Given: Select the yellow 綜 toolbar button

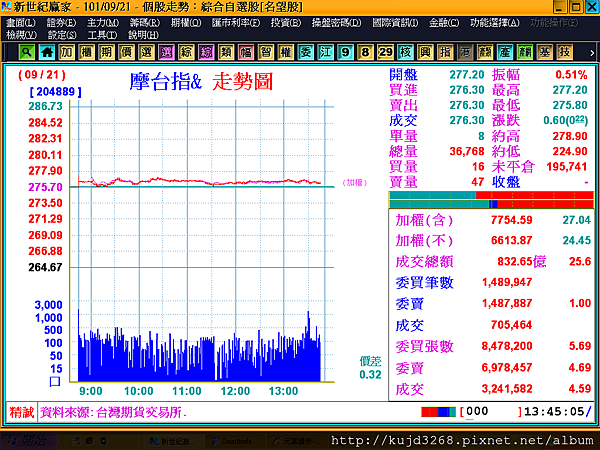Looking at the screenshot, I should 186,52.
